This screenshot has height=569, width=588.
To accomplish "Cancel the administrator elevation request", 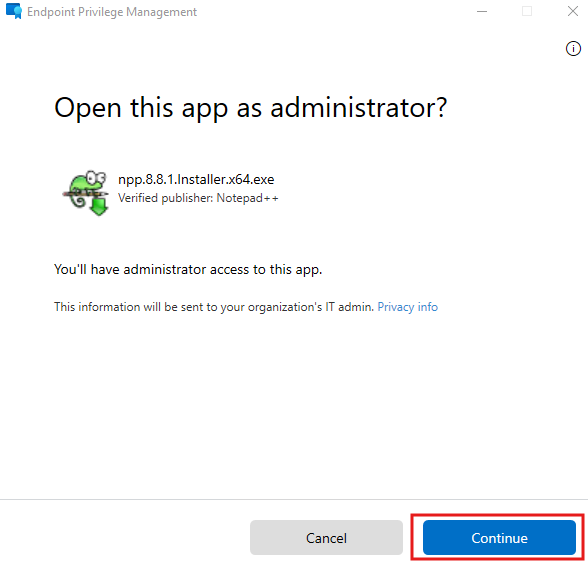I will point(326,537).
